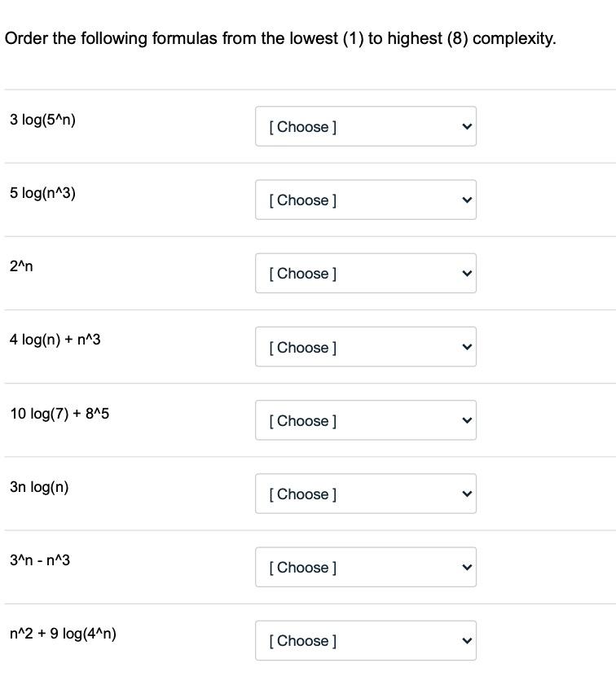Open the dropdown for 3 log(5^n)

(365, 126)
